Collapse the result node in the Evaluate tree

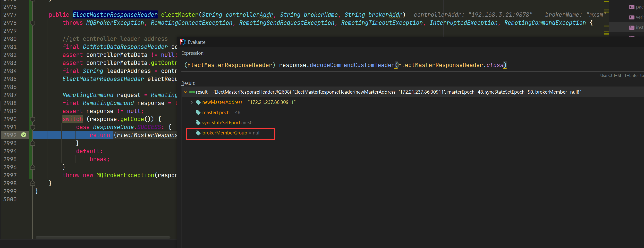pyautogui.click(x=186, y=92)
